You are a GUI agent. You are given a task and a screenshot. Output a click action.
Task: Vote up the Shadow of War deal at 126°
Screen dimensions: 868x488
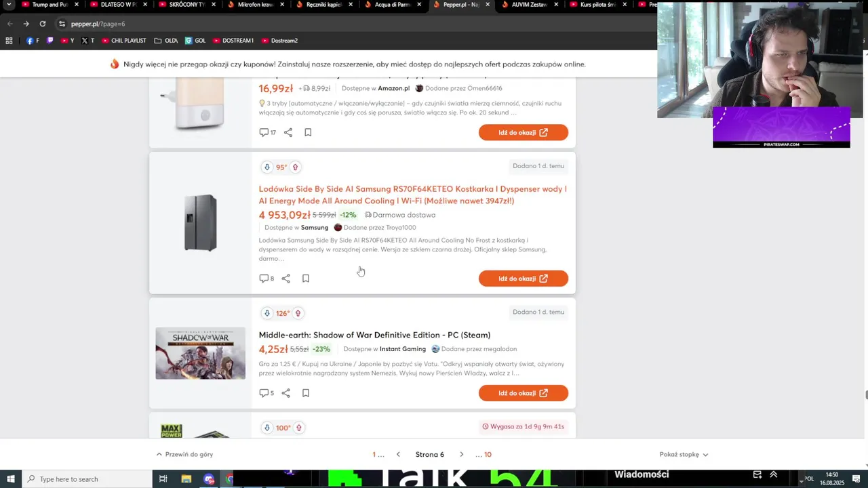pos(298,313)
